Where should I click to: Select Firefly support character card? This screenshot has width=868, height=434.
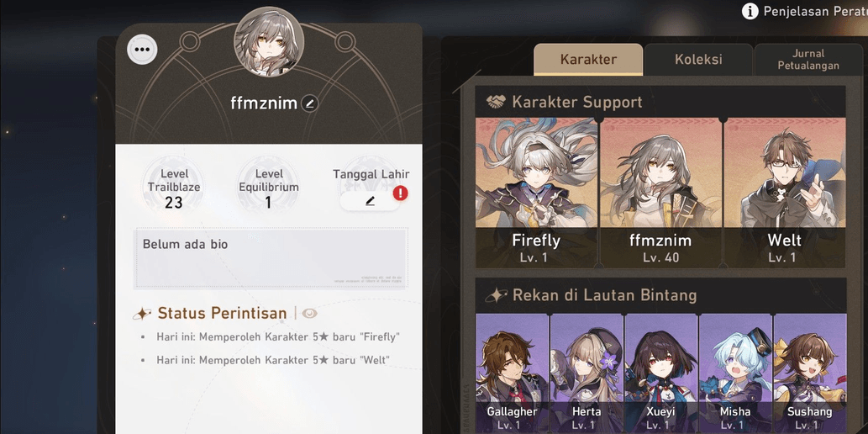coord(536,193)
